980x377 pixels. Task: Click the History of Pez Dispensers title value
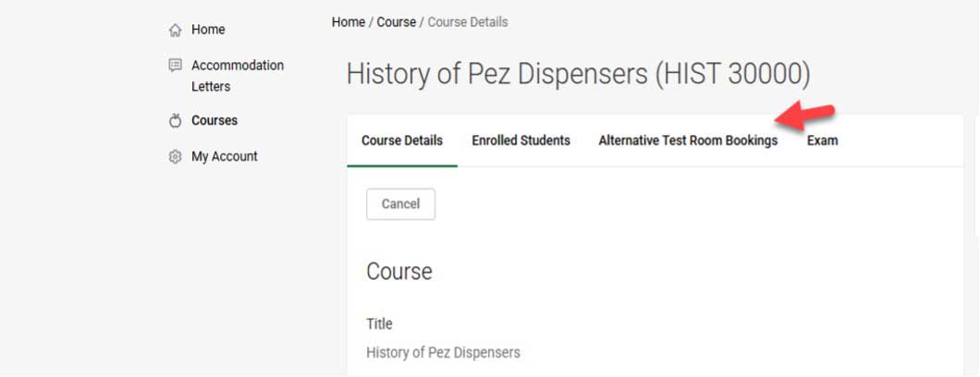coord(443,353)
